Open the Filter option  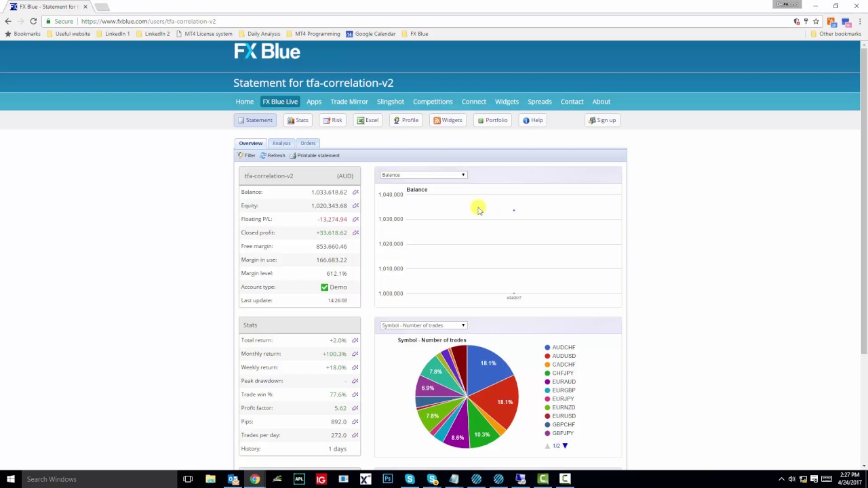tap(246, 155)
